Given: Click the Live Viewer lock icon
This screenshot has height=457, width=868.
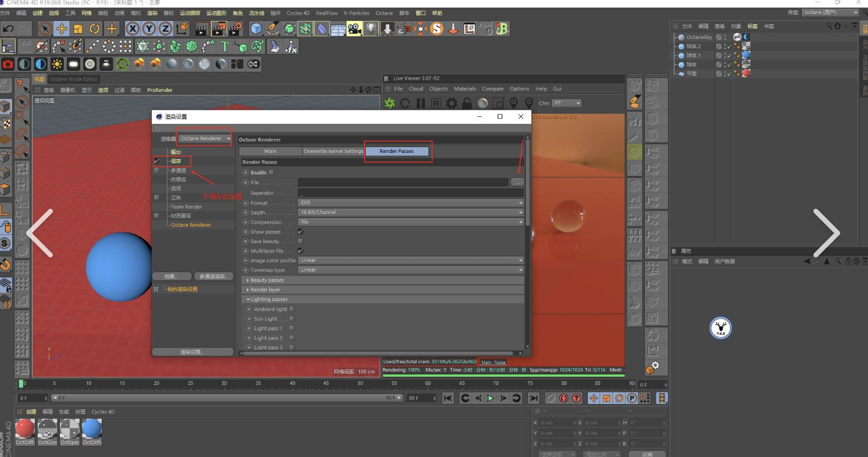Looking at the screenshot, I should (x=467, y=103).
